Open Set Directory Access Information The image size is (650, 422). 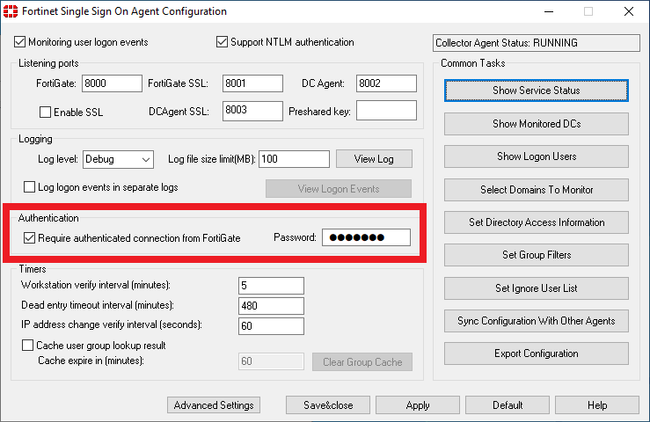click(x=536, y=222)
